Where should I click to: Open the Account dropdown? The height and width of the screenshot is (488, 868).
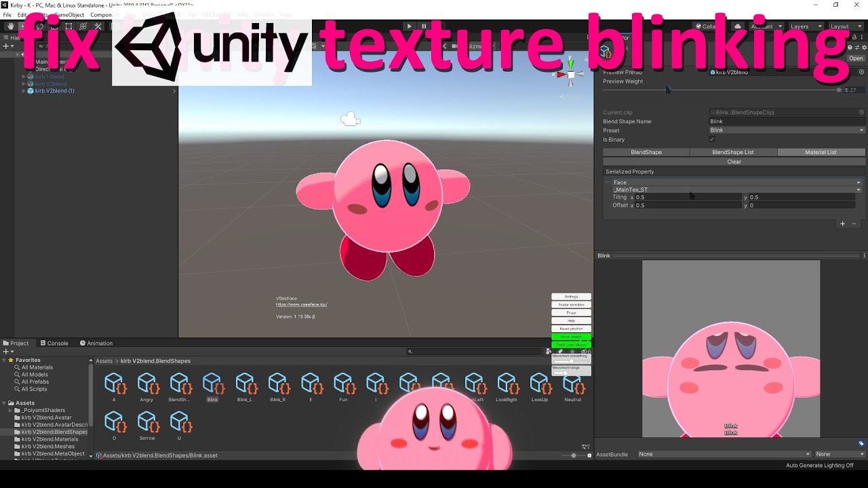[x=766, y=26]
